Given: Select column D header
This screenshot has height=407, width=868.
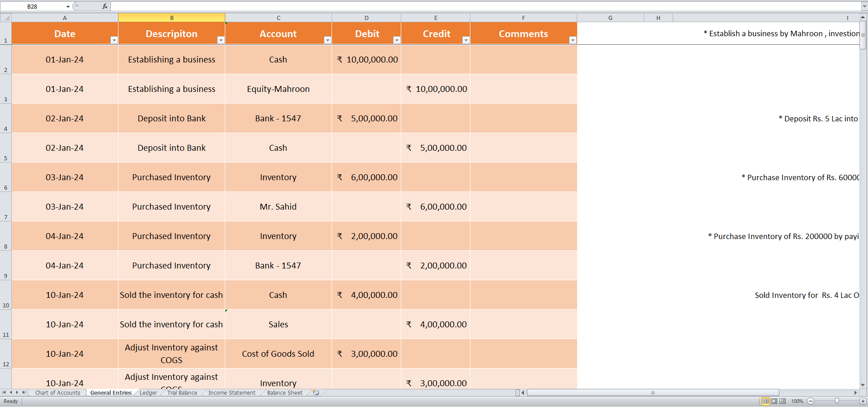Looking at the screenshot, I should point(366,18).
